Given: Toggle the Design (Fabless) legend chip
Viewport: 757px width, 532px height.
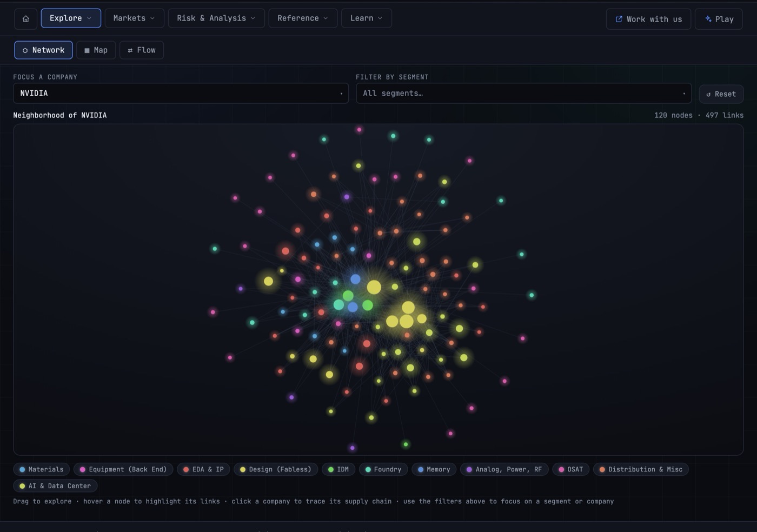Looking at the screenshot, I should coord(276,469).
